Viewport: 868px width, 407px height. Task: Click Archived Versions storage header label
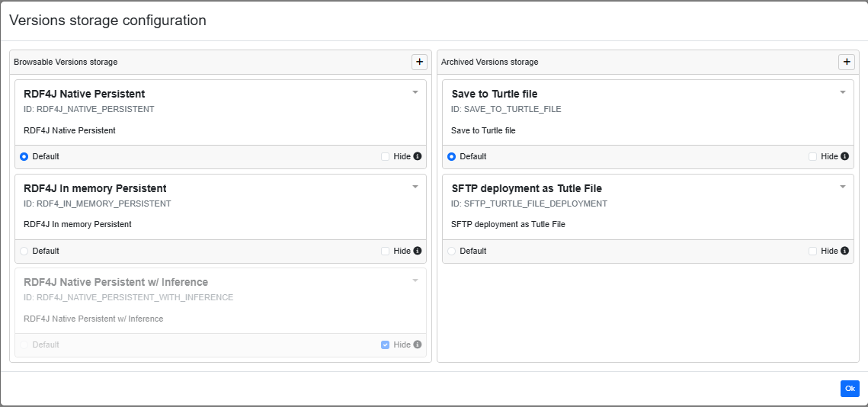tap(489, 62)
